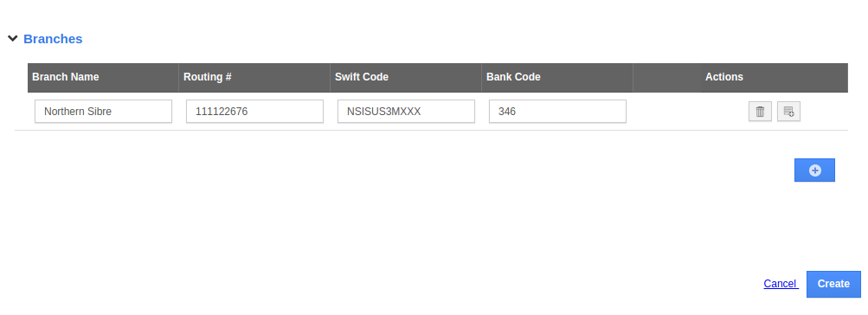
Task: Cancel creating the bank
Action: click(780, 284)
